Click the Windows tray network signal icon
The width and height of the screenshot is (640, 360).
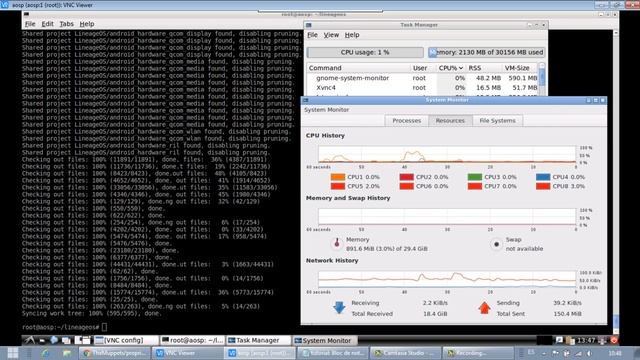point(578,353)
